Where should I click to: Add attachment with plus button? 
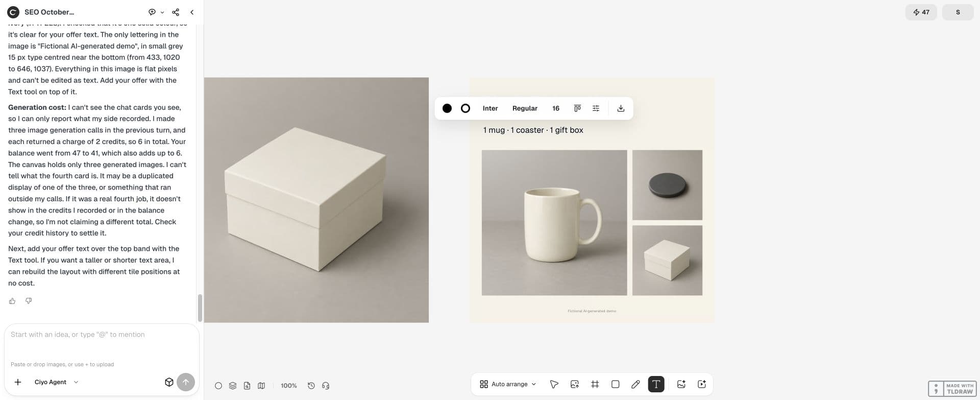point(18,382)
